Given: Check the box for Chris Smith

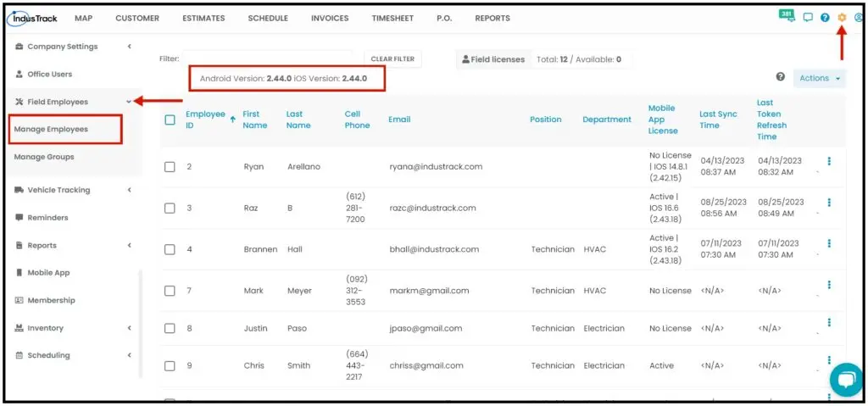Looking at the screenshot, I should coord(170,365).
